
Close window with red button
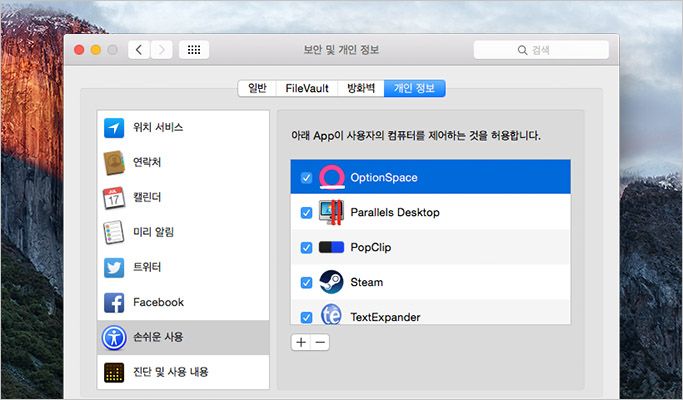(x=79, y=50)
